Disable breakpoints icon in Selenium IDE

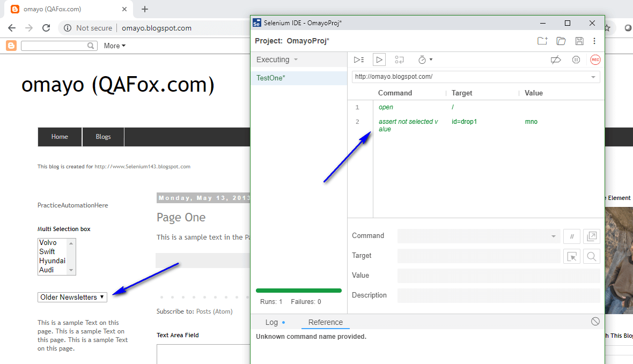point(556,60)
